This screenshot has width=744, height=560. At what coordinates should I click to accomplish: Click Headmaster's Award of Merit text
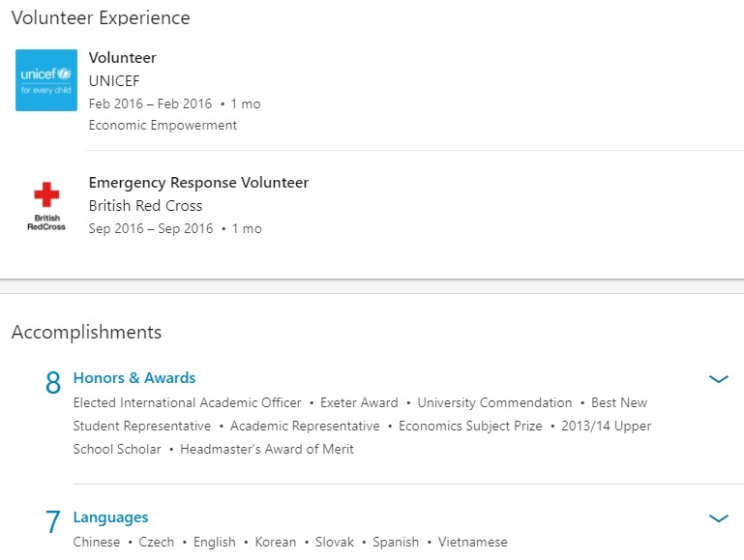click(267, 450)
